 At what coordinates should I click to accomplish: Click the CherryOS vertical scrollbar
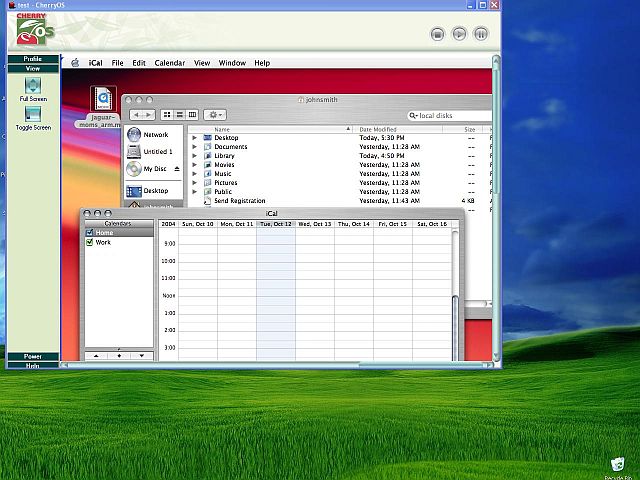(x=496, y=209)
